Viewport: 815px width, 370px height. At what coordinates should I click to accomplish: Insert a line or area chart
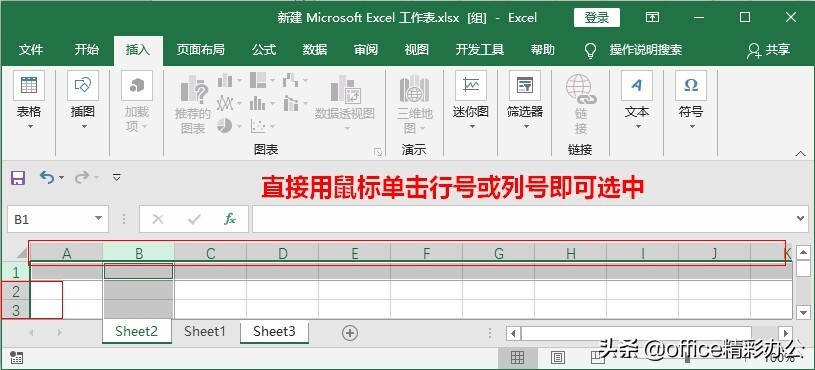pyautogui.click(x=225, y=103)
